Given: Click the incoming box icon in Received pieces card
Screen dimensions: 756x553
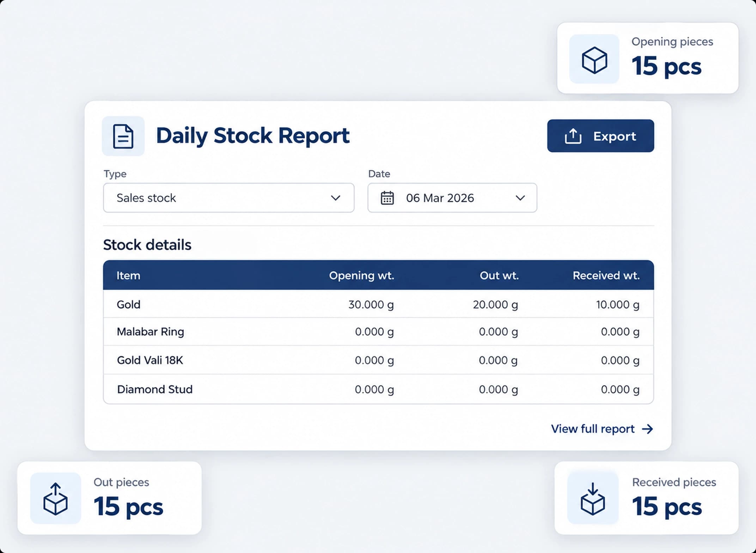Looking at the screenshot, I should point(593,499).
